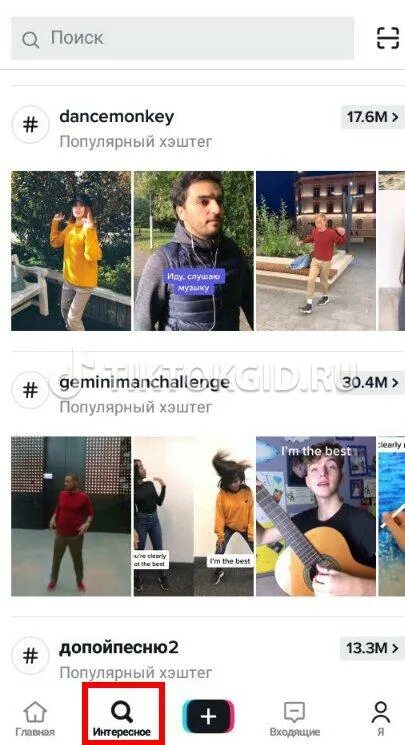Tap hashtag icon next to geminimanchallenge

pos(30,390)
